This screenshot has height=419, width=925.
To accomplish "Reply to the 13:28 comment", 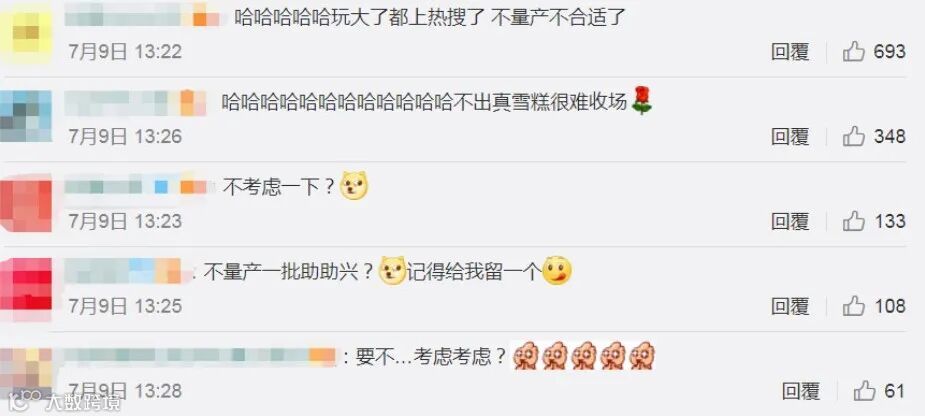I will coord(801,391).
